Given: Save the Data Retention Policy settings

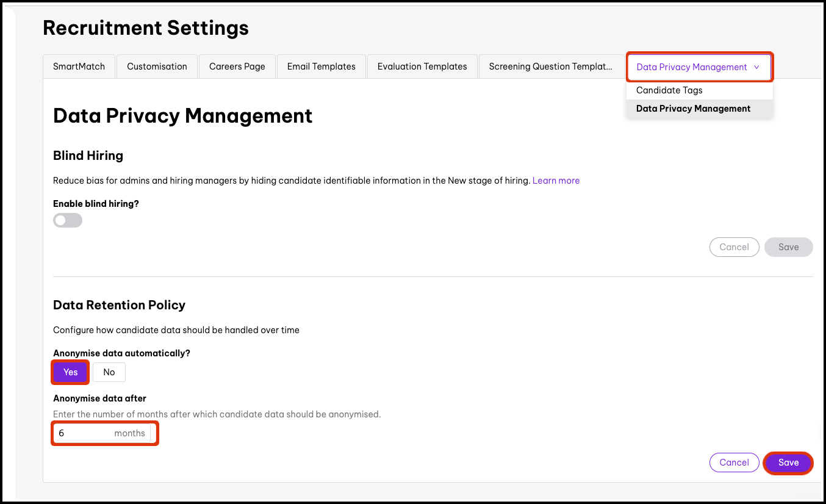Looking at the screenshot, I should (x=788, y=463).
